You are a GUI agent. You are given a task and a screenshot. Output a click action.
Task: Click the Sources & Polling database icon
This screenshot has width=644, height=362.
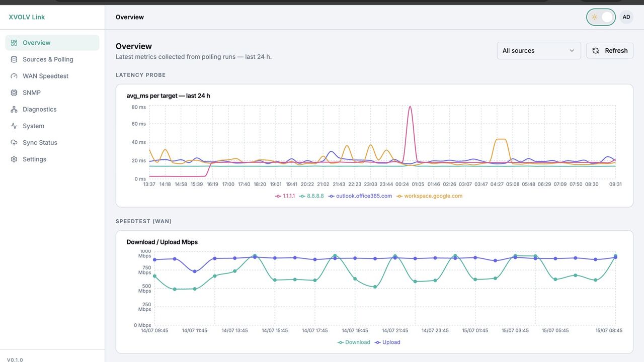tap(14, 59)
